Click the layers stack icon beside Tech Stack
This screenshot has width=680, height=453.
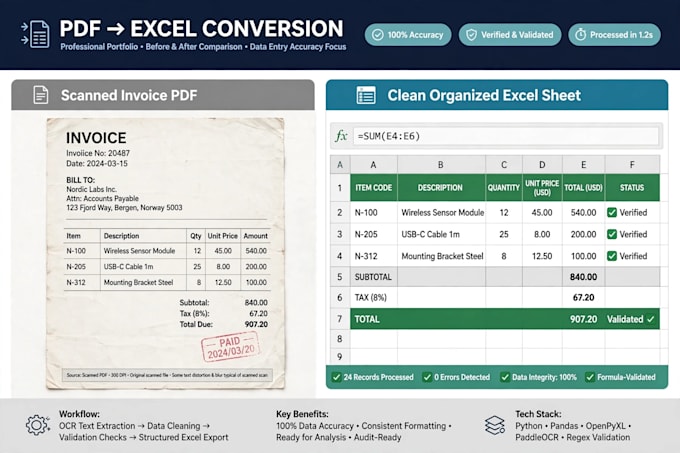(495, 425)
